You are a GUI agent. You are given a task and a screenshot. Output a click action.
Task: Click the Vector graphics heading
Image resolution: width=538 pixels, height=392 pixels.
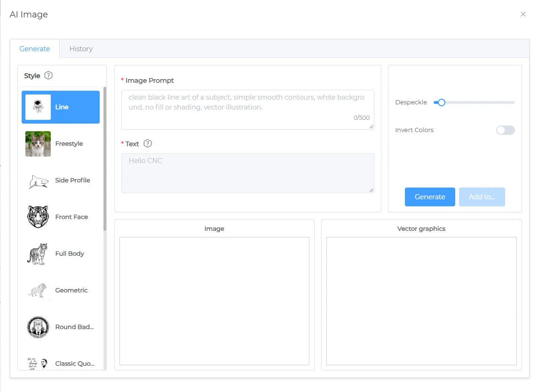coord(421,229)
